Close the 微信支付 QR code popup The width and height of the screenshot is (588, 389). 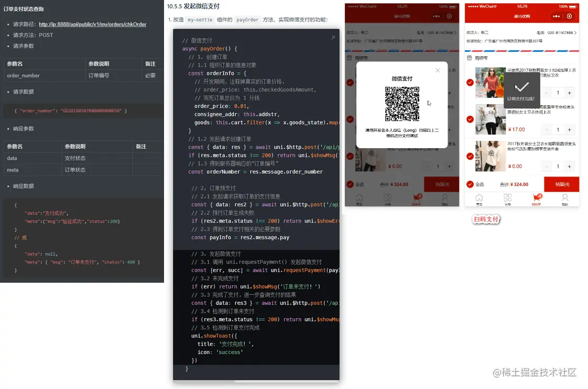[x=438, y=71]
